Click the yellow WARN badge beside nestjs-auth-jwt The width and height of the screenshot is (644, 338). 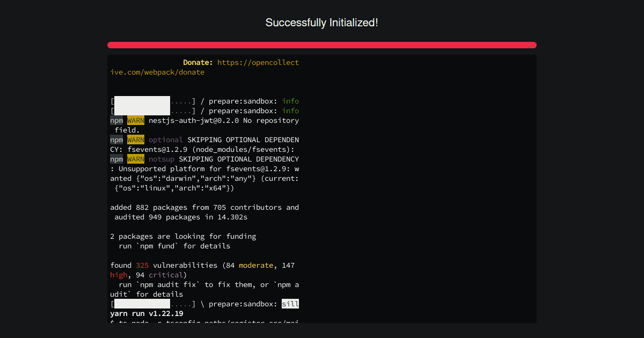[x=135, y=120]
